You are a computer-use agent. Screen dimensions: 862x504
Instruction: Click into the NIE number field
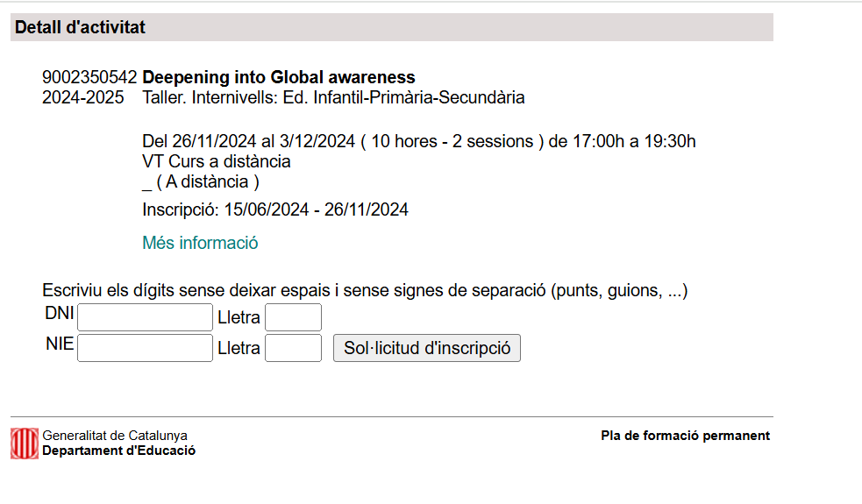pyautogui.click(x=145, y=348)
